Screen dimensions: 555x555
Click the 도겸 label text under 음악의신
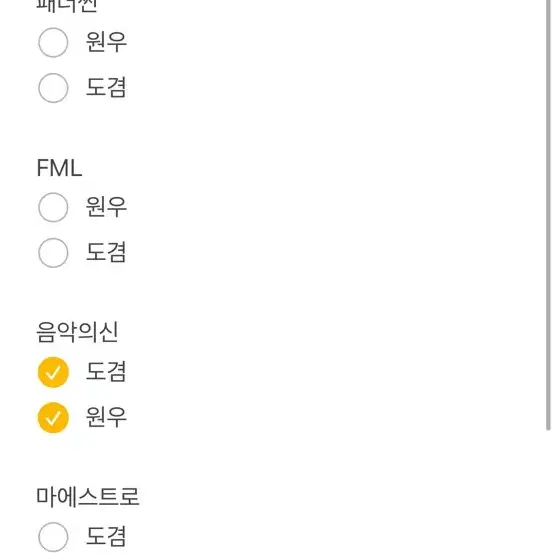[106, 372]
